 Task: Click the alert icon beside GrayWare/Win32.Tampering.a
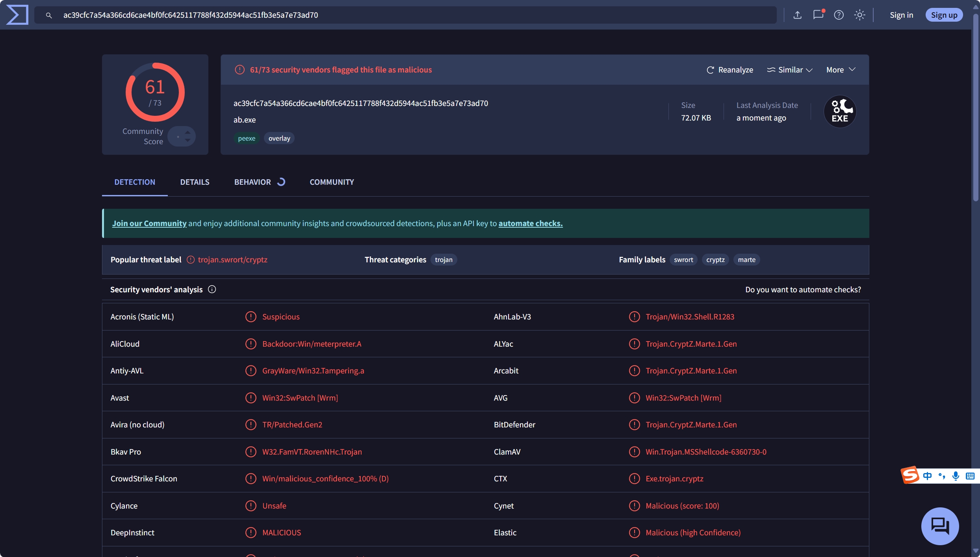coord(251,371)
